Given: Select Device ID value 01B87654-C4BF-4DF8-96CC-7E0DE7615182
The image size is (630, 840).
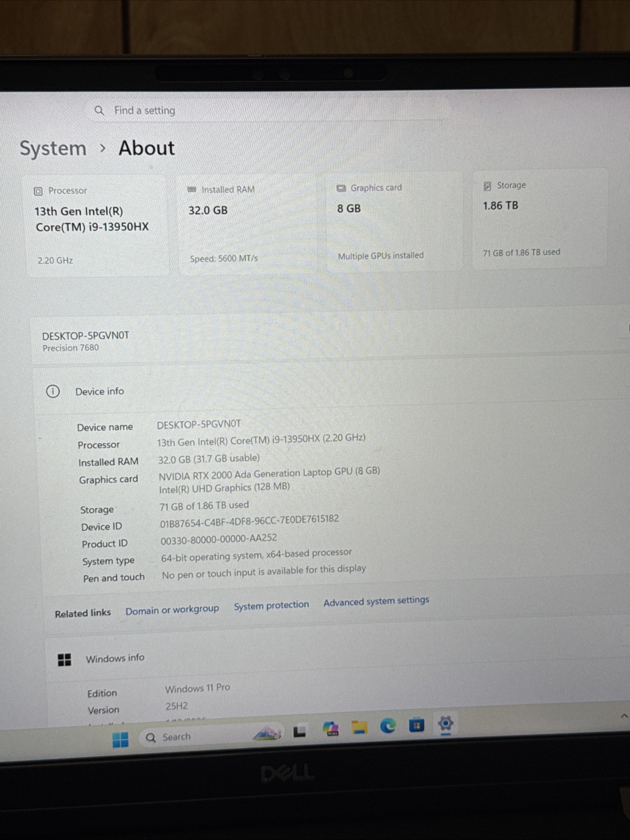Looking at the screenshot, I should point(249,521).
